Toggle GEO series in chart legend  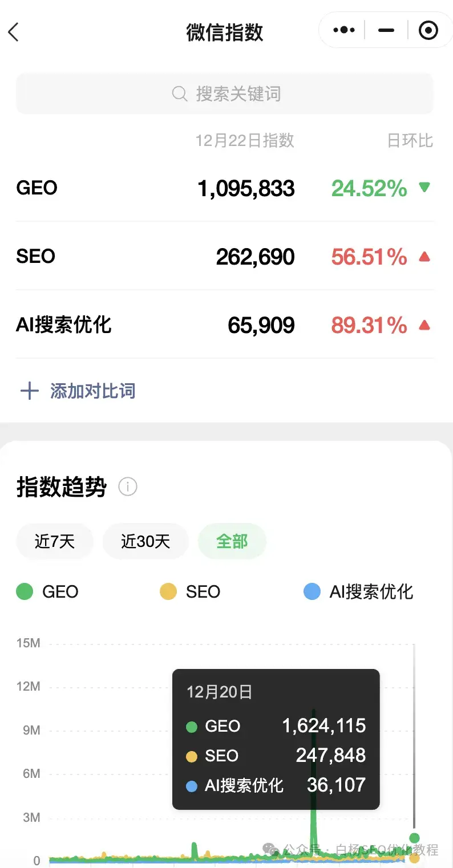pyautogui.click(x=48, y=592)
